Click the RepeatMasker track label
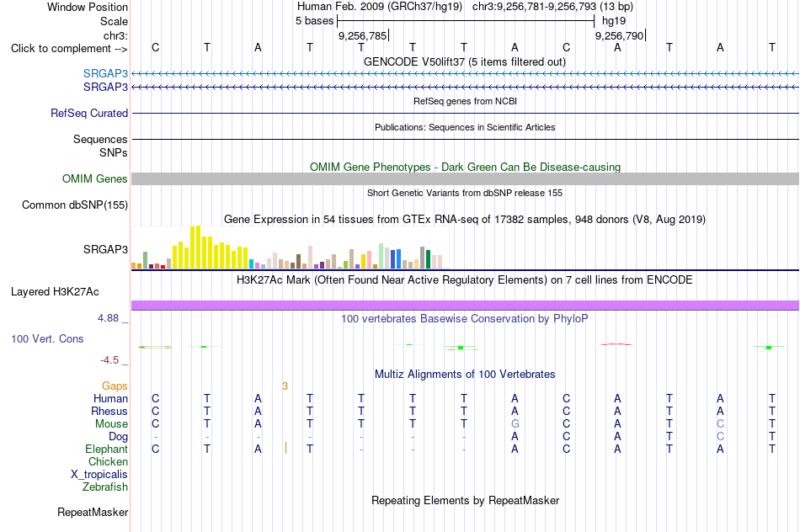The height and width of the screenshot is (532, 800). pos(93,512)
